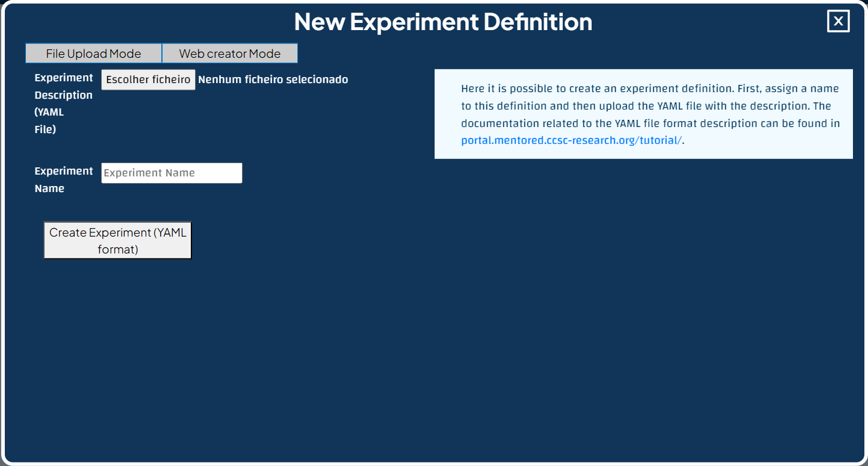Select the Experiment Name placeholder input
868x466 pixels.
172,173
